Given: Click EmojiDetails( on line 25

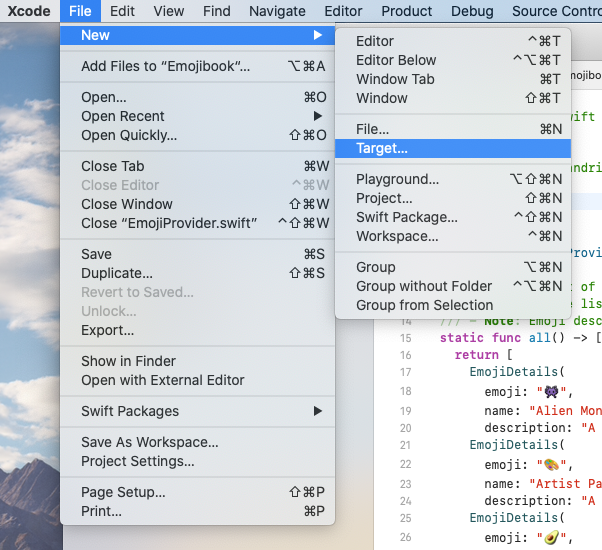Looking at the screenshot, I should 517,518.
